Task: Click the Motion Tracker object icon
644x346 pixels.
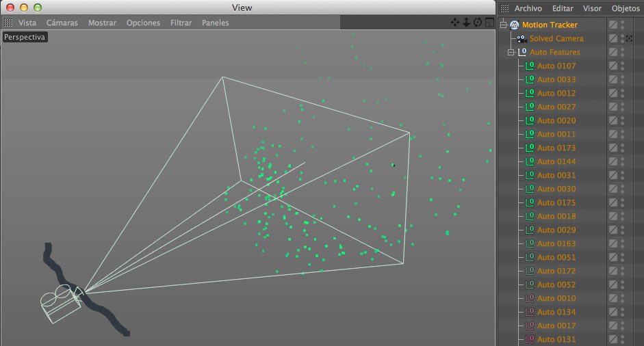Action: (x=514, y=25)
